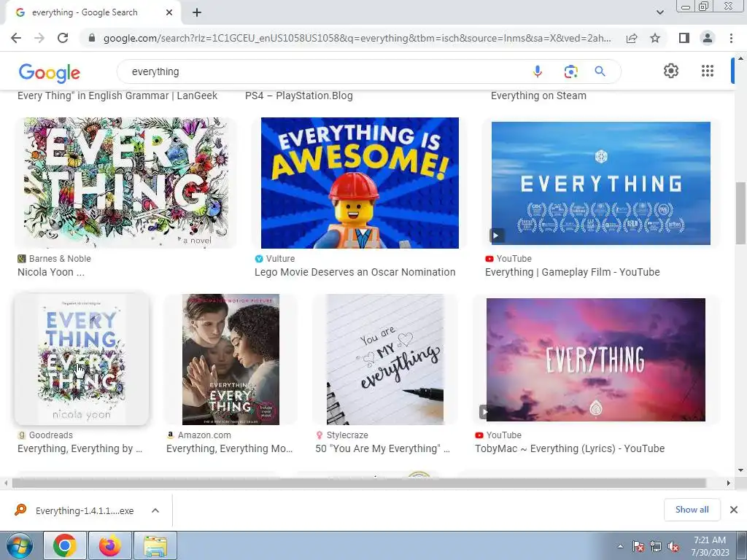
Task: Click the Amazon.com source label
Action: click(x=204, y=435)
